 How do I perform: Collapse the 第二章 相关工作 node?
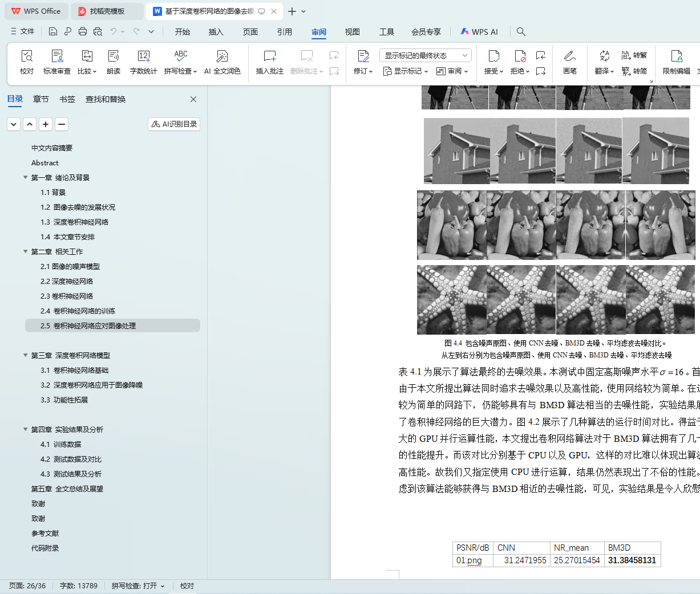tap(25, 251)
